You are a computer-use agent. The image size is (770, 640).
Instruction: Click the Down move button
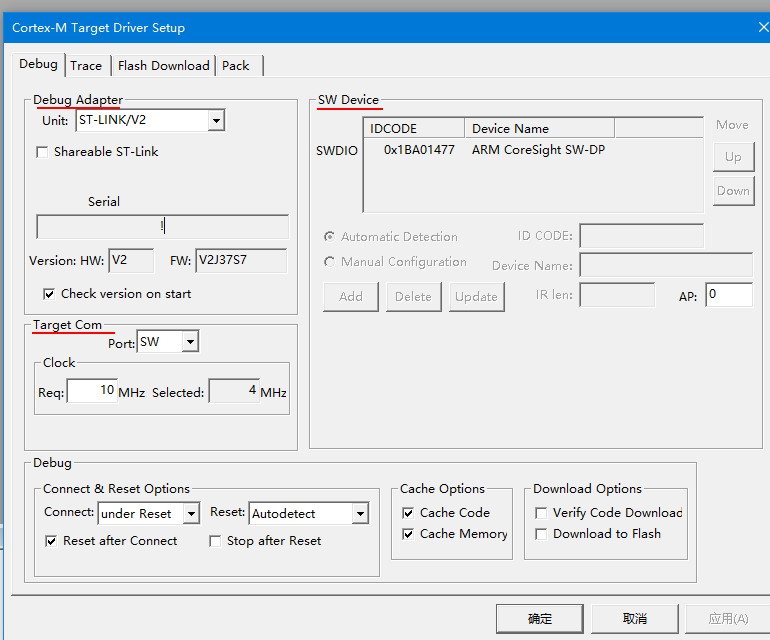coord(734,191)
